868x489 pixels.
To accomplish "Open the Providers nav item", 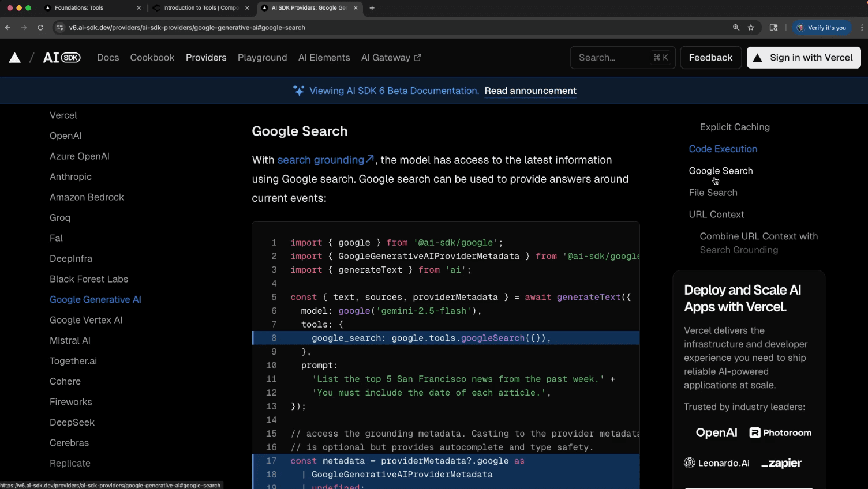I will coord(206,58).
